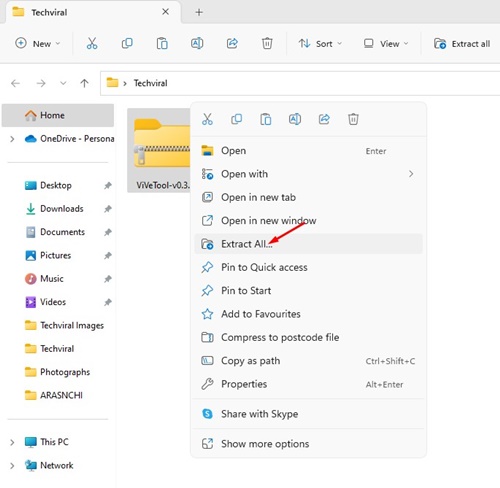
Task: Click the Rename icon in the top toolbar
Action: 197,44
